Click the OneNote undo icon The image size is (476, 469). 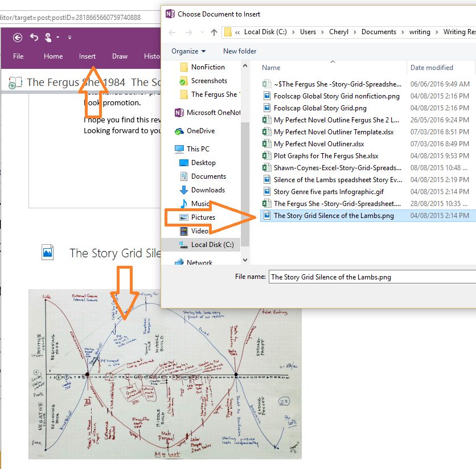(34, 38)
